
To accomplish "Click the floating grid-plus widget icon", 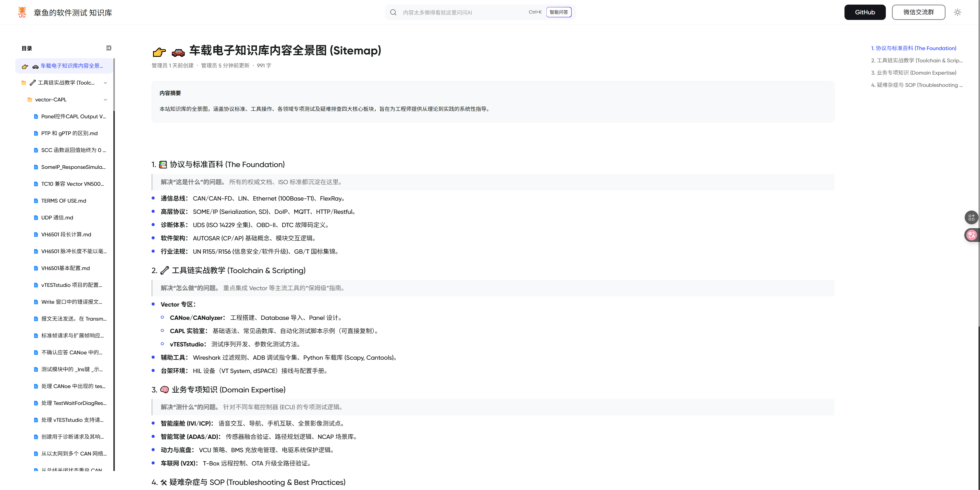I will click(x=971, y=217).
